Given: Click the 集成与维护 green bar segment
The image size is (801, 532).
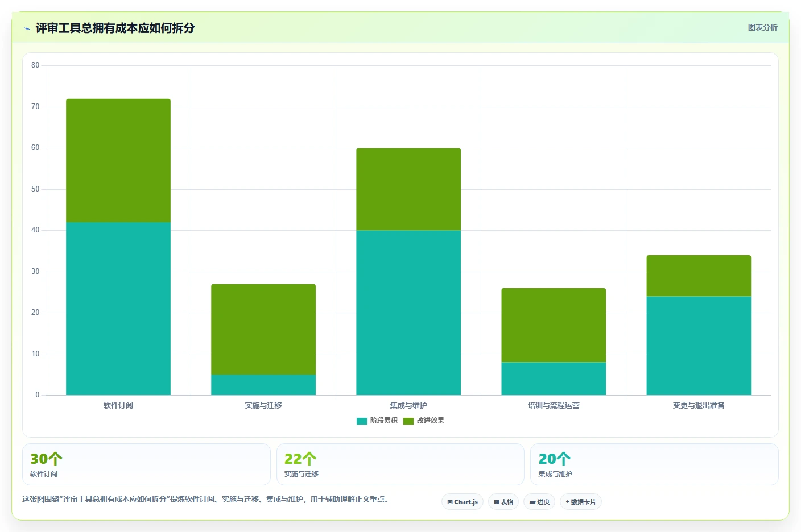Looking at the screenshot, I should pos(408,189).
